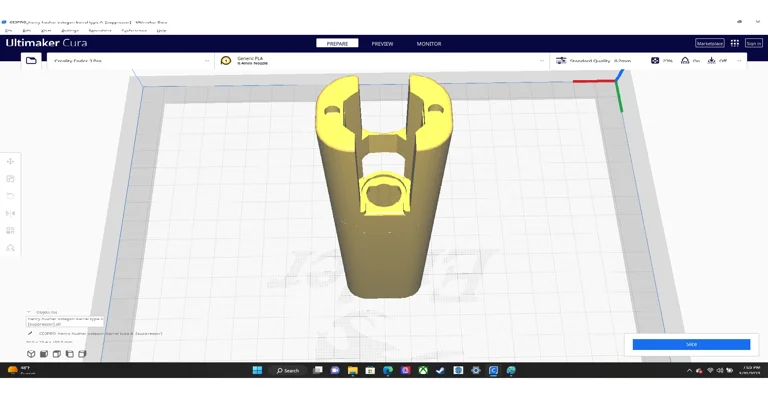Click the print profile quality icon
Viewport: 768px width, 396px height.
(x=561, y=60)
